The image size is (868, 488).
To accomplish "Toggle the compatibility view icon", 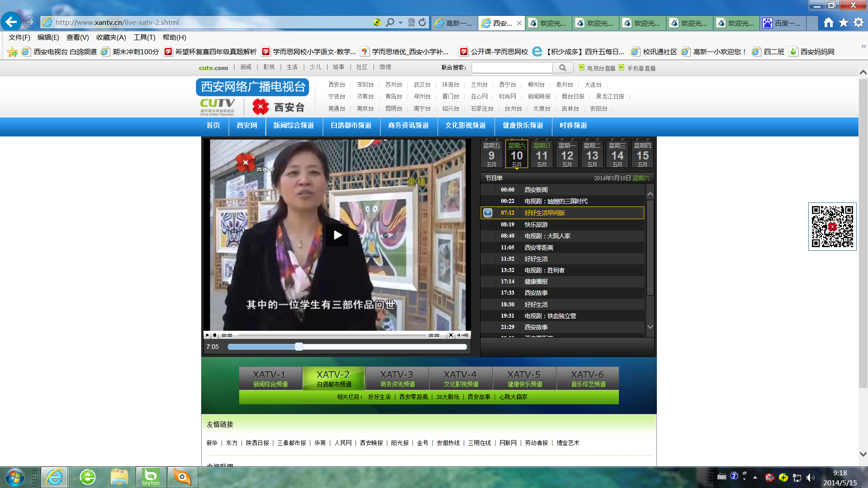I will tap(411, 22).
